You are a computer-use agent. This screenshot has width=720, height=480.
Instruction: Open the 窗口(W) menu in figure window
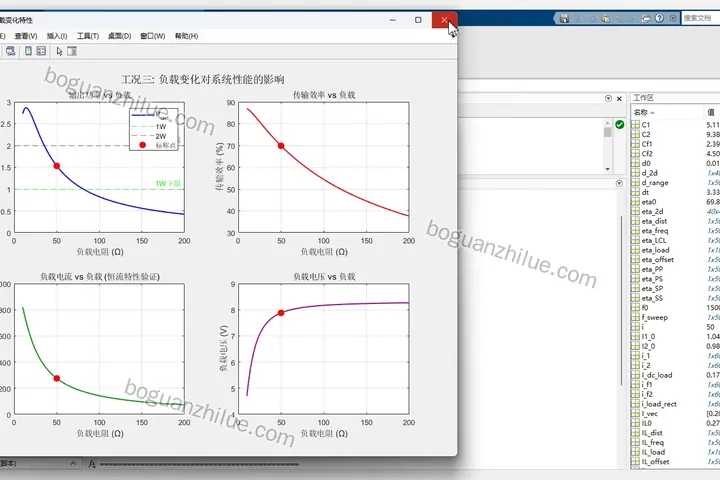[152, 36]
